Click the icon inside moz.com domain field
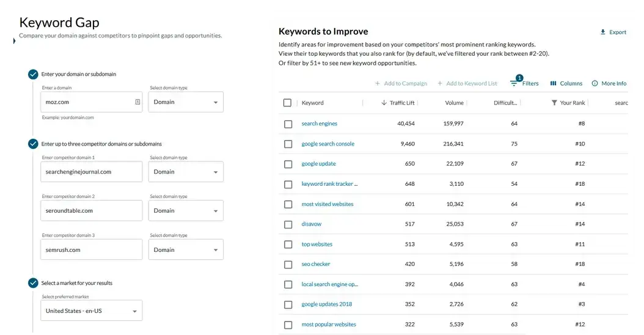Viewport: 644px width, 335px height. tap(137, 102)
